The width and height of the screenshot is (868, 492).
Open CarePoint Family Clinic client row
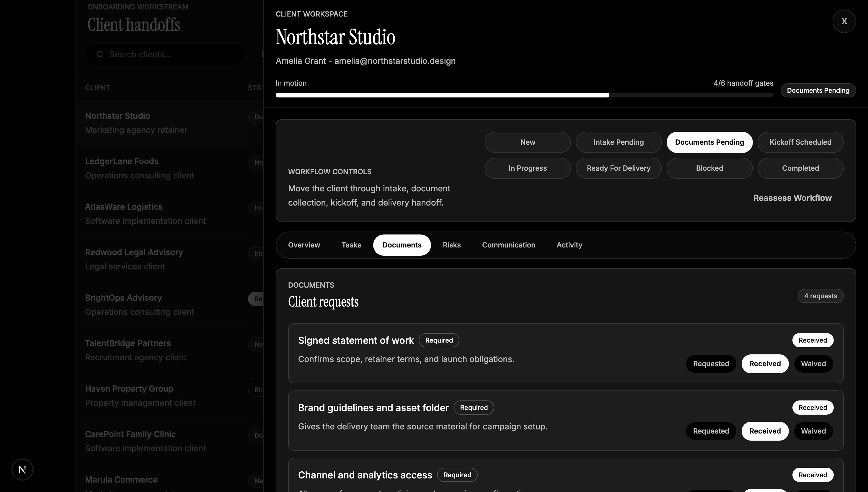coord(169,441)
